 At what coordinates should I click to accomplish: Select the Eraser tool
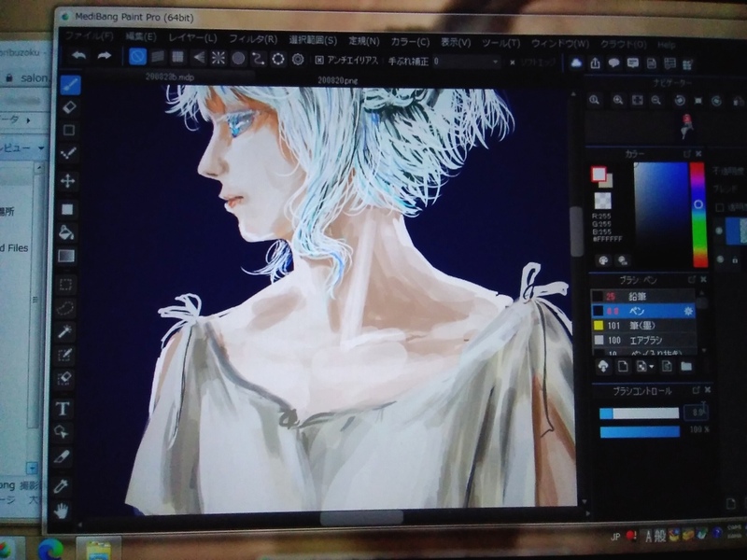point(69,108)
